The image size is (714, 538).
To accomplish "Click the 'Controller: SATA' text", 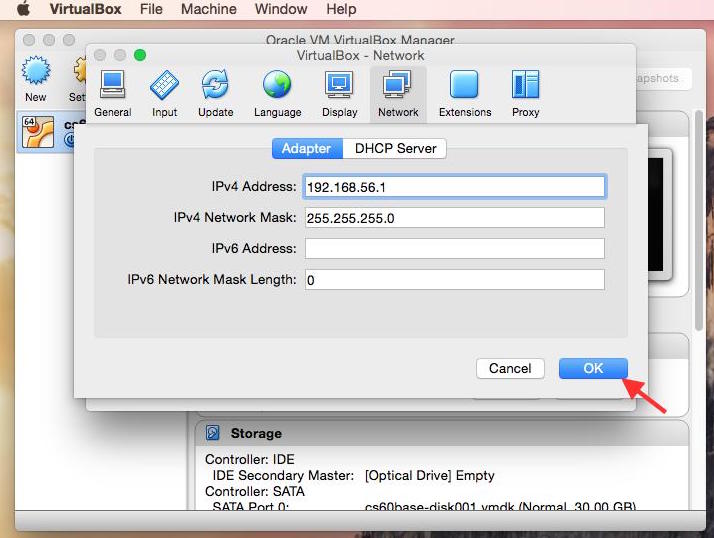I will 255,492.
